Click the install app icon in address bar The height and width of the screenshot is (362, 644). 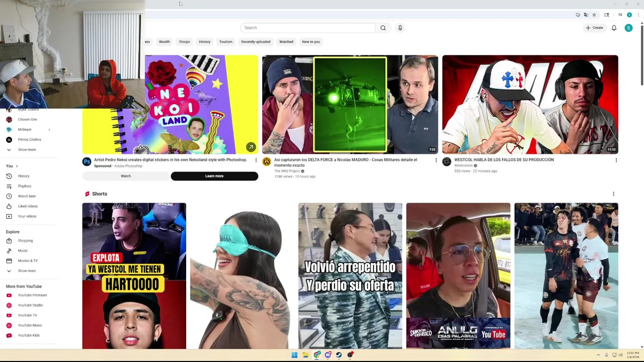[x=578, y=15]
